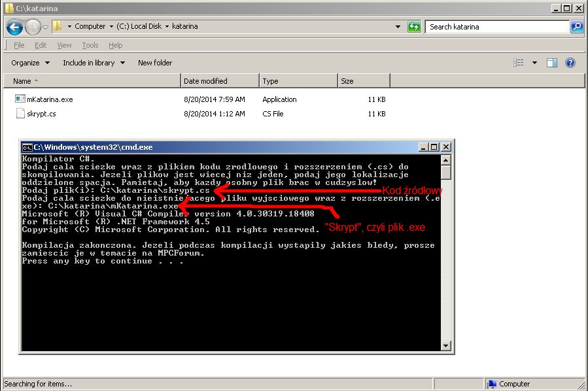The image size is (588, 391).
Task: Create a New folder
Action: point(155,63)
